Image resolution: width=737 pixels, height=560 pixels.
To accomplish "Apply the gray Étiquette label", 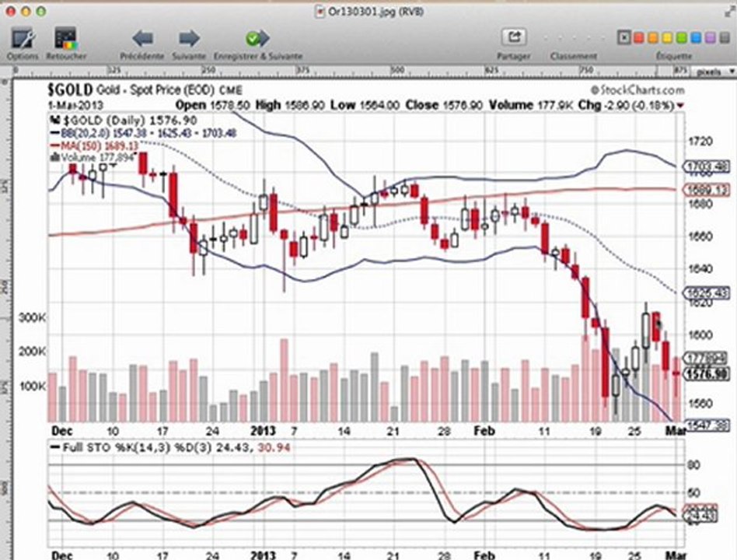I will pos(725,37).
